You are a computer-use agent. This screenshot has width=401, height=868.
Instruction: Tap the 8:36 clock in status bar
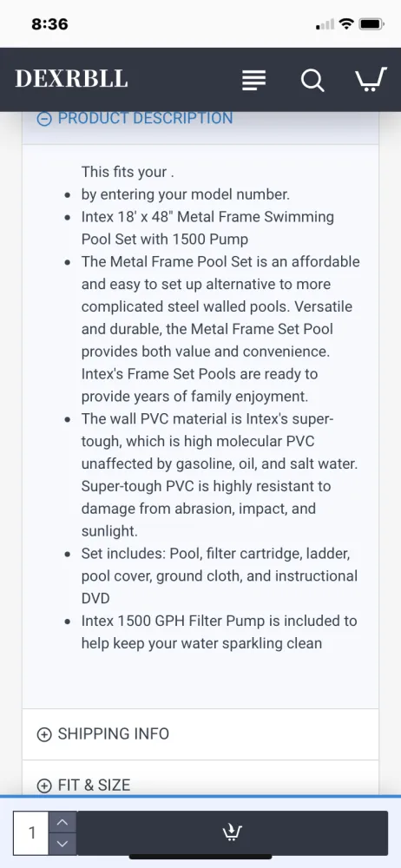49,24
